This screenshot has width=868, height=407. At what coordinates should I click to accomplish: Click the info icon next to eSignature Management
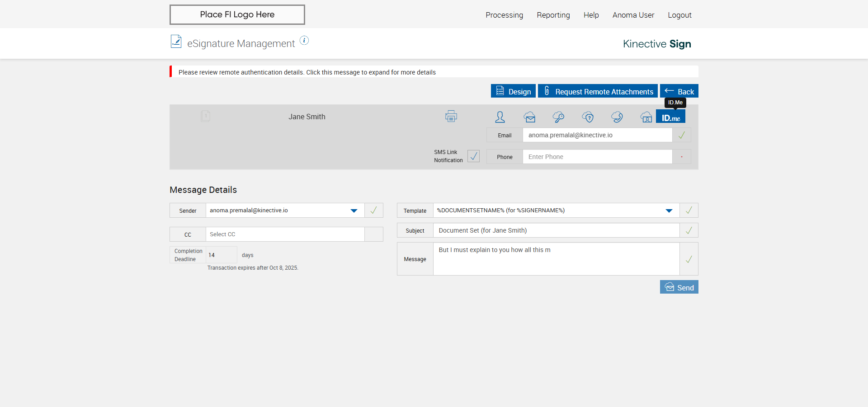[305, 41]
